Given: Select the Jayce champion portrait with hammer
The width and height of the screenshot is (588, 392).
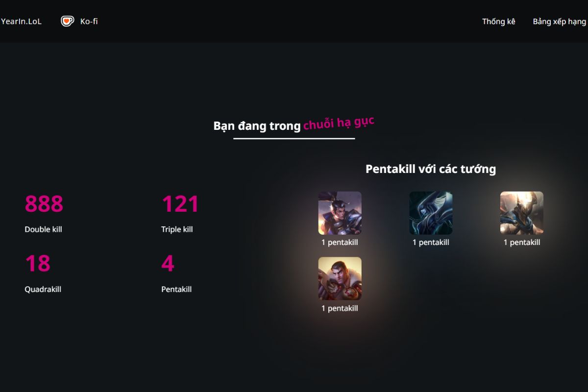Looking at the screenshot, I should [340, 279].
